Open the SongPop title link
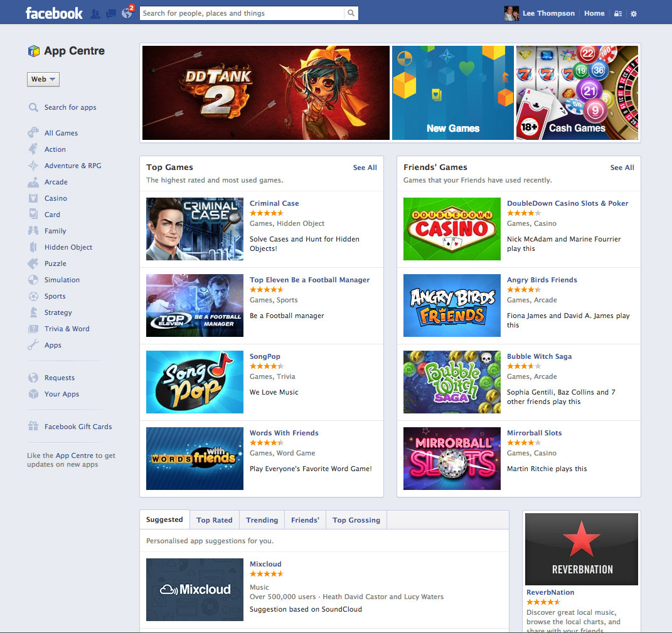 click(x=265, y=356)
